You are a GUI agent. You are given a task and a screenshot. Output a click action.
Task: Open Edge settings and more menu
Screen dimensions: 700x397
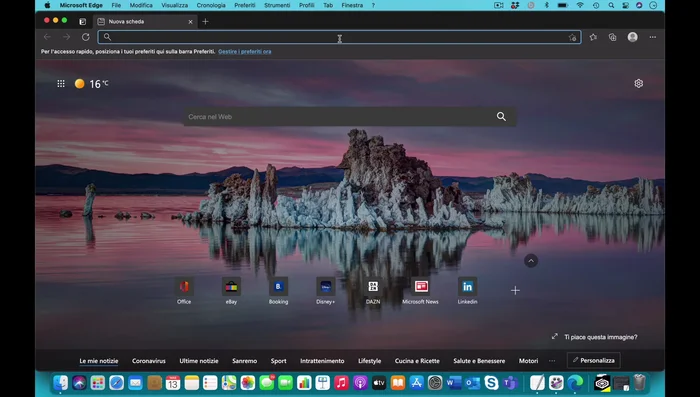click(x=653, y=37)
